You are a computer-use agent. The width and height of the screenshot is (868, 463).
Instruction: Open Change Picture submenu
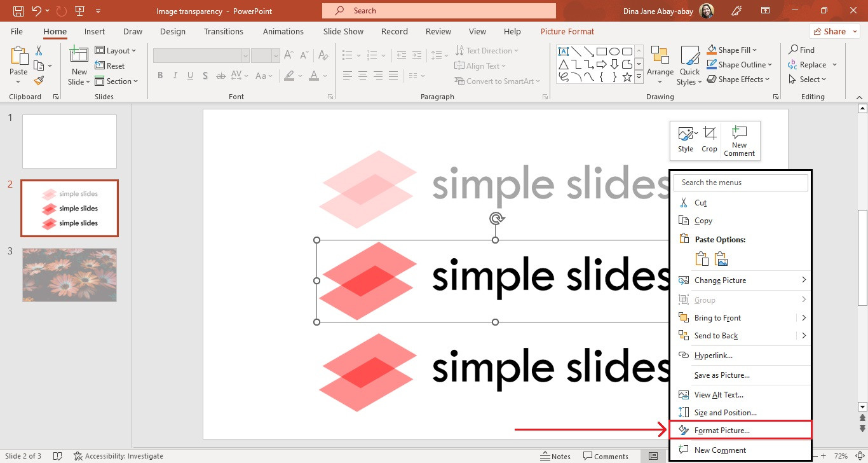(742, 280)
